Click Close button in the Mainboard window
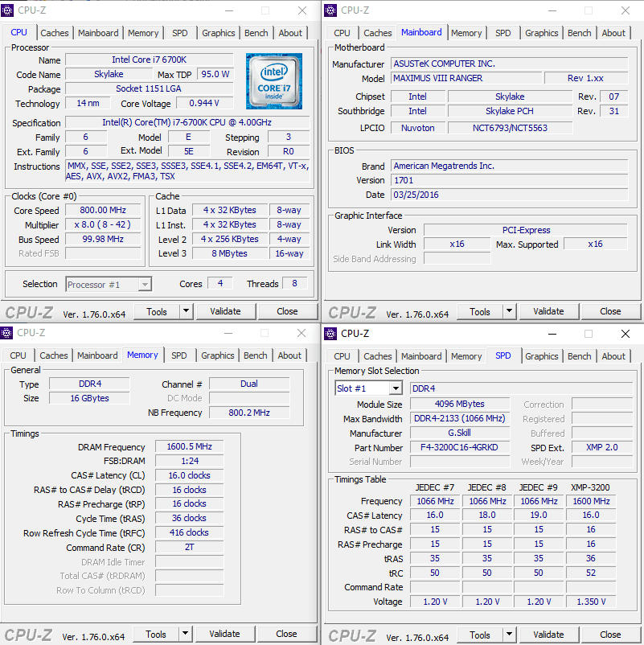The width and height of the screenshot is (644, 645). pos(610,311)
